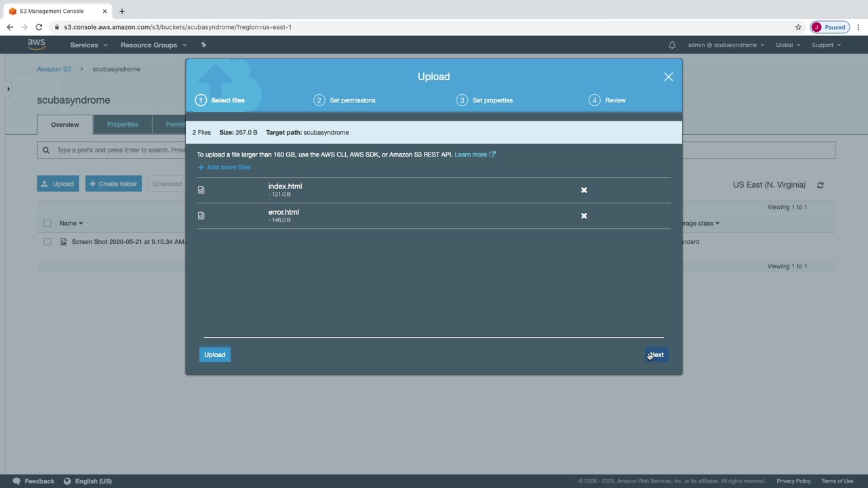
Task: Click Amazon S3 breadcrumb link
Action: tap(54, 69)
